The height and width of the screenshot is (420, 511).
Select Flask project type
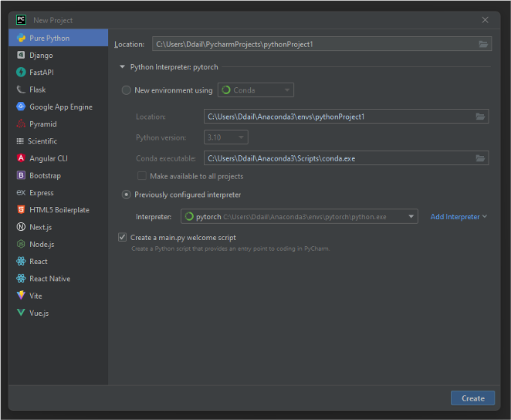pos(59,90)
